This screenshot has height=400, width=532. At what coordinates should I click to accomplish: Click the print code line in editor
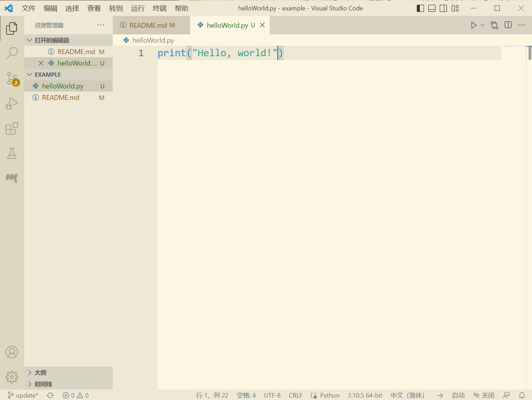(220, 53)
